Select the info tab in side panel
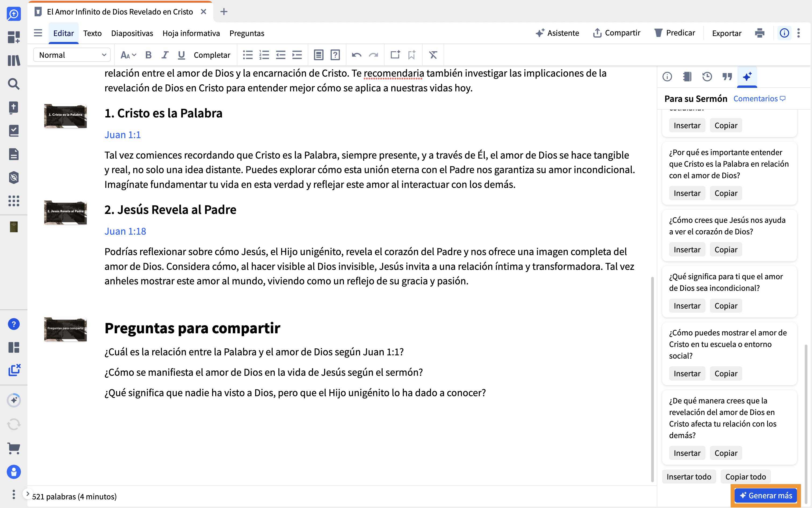The width and height of the screenshot is (812, 508). click(667, 77)
